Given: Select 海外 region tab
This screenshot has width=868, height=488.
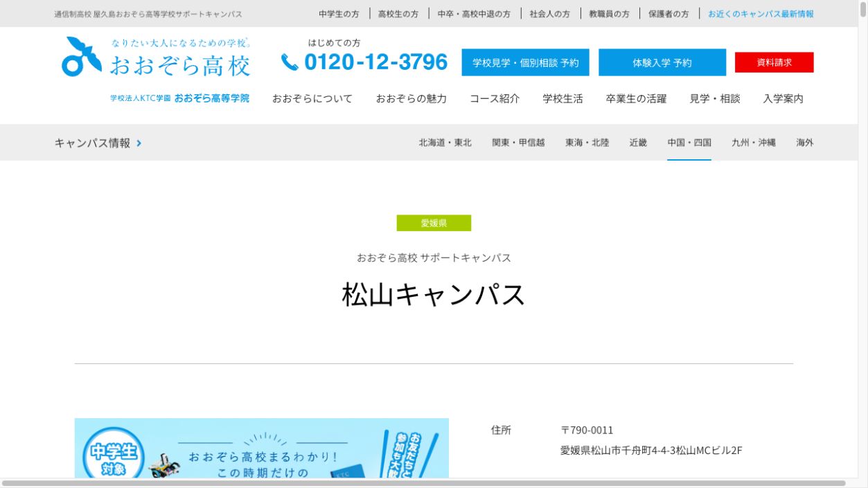Looking at the screenshot, I should pyautogui.click(x=805, y=143).
